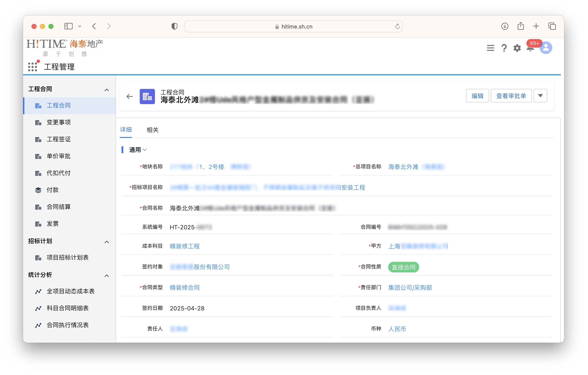Toggle Safari sidebar icon
The height and width of the screenshot is (375, 588).
[x=68, y=26]
